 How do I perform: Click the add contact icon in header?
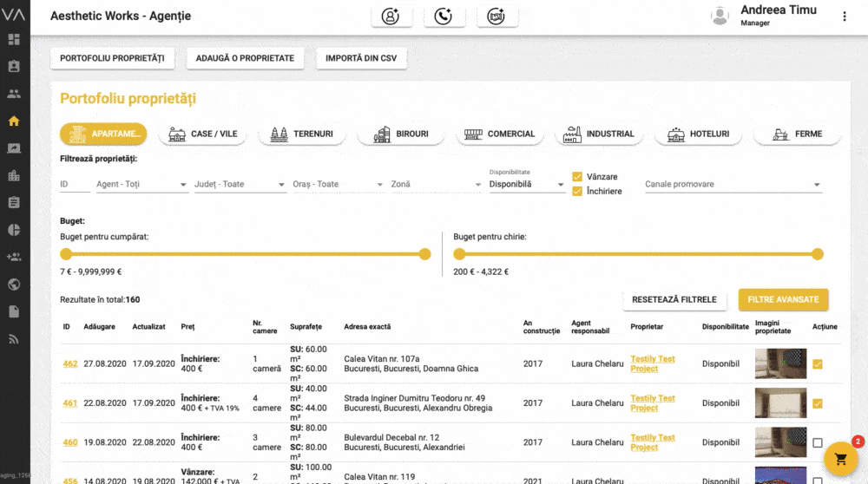tap(391, 16)
